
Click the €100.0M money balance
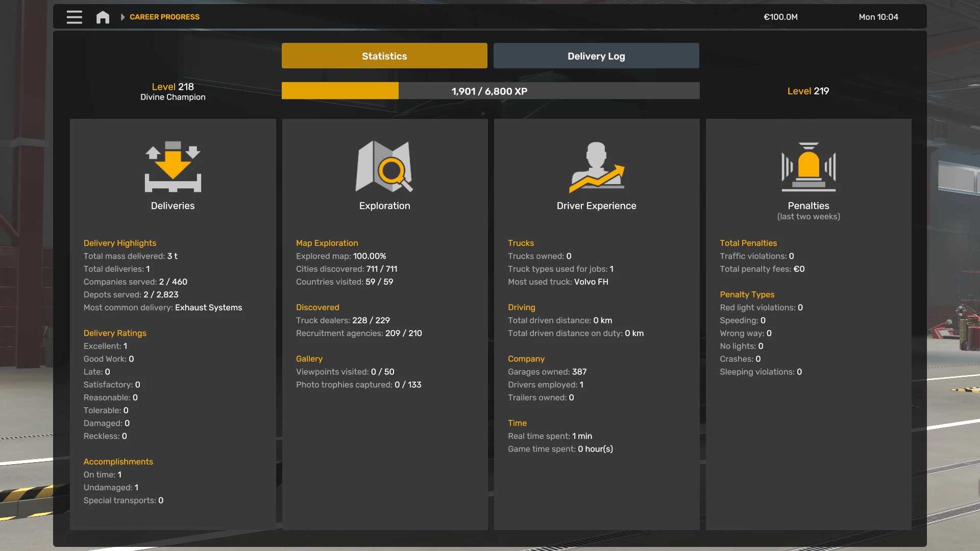[780, 17]
